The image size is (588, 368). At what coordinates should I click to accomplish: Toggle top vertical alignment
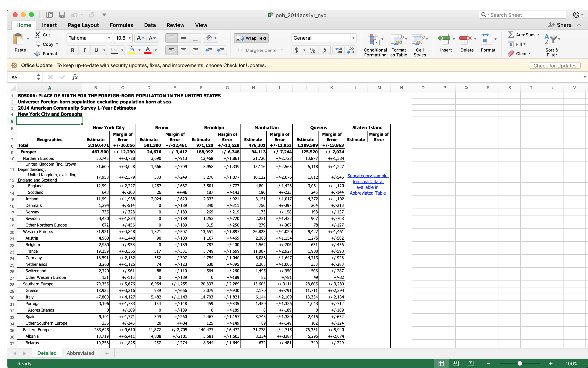coord(171,38)
